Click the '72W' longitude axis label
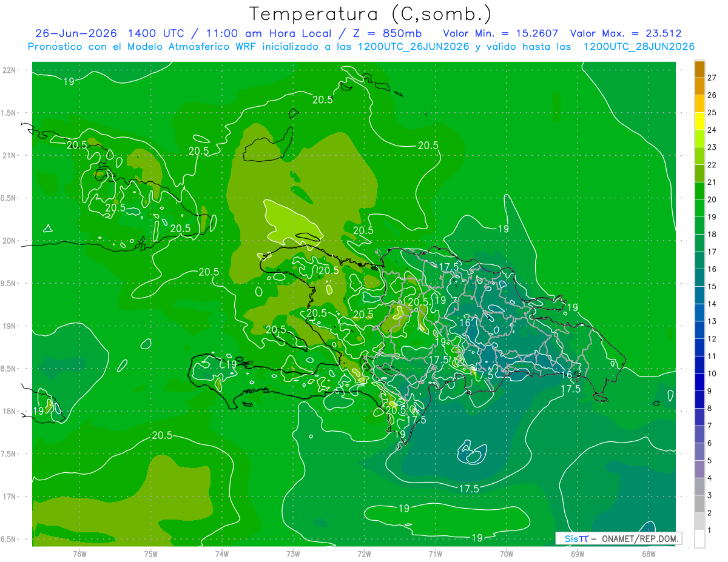Image resolution: width=728 pixels, height=562 pixels. point(364,554)
